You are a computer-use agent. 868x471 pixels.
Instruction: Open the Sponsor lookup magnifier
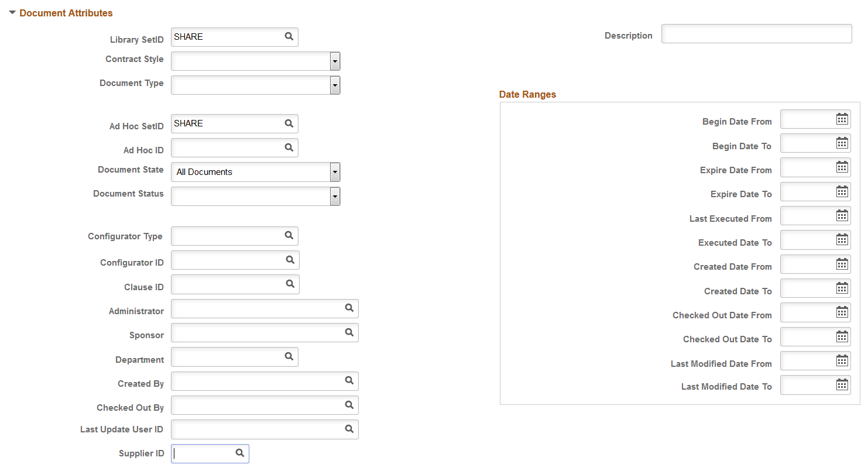[349, 332]
